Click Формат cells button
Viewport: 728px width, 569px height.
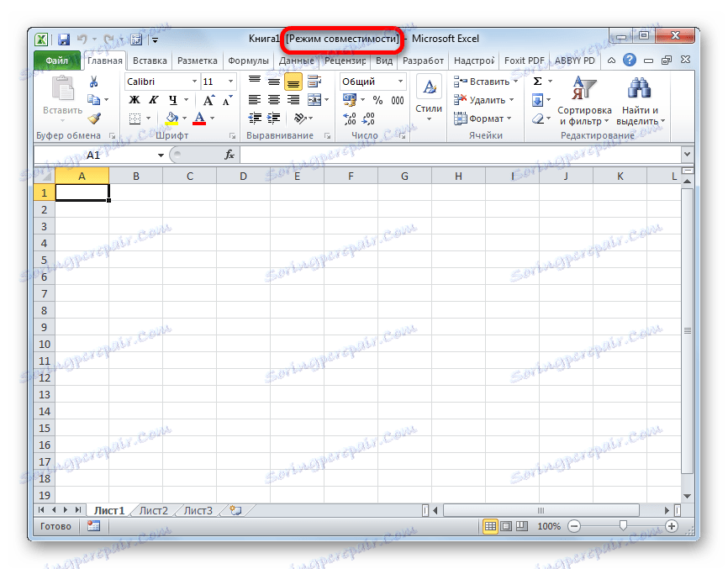[482, 119]
